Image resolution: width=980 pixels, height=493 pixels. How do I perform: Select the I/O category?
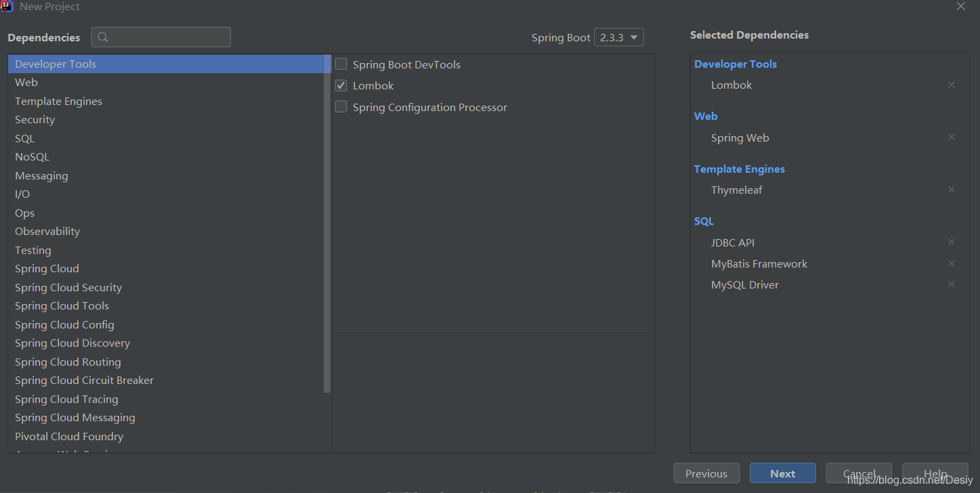click(166, 194)
